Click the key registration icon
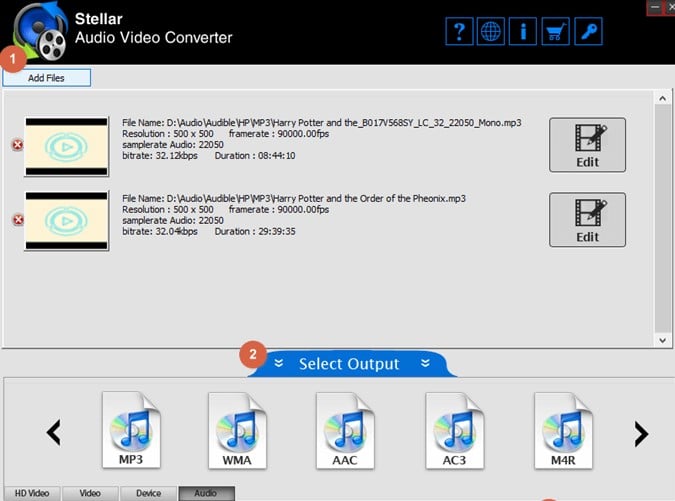 pyautogui.click(x=588, y=31)
